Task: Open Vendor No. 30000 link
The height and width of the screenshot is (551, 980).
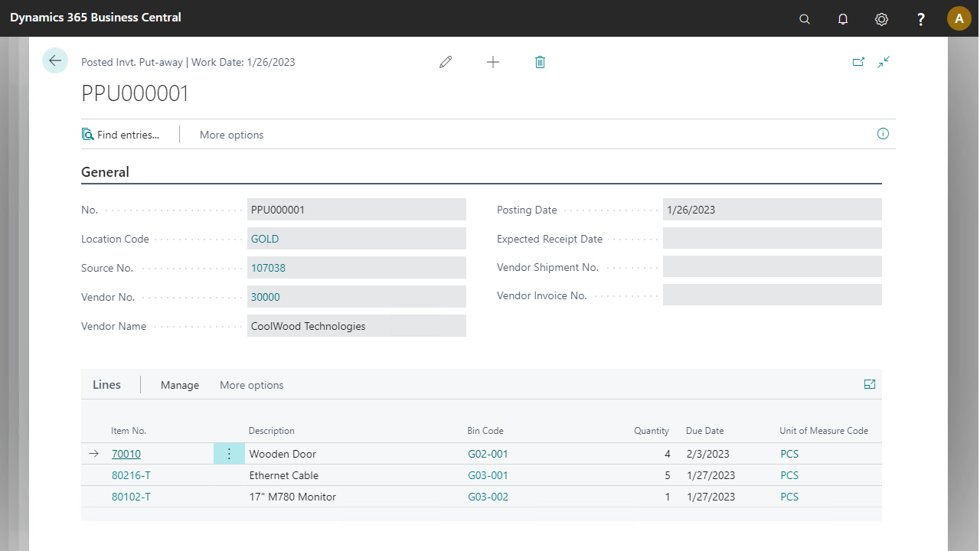Action: click(266, 297)
